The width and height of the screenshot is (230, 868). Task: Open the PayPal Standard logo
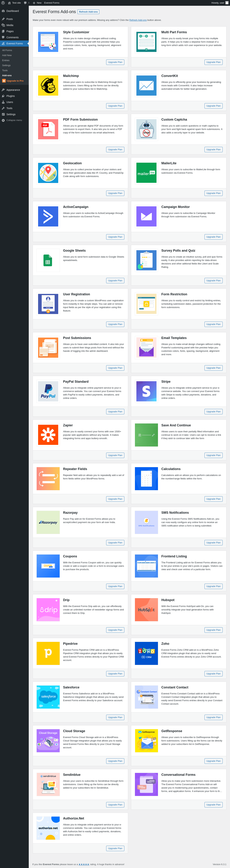48,391
